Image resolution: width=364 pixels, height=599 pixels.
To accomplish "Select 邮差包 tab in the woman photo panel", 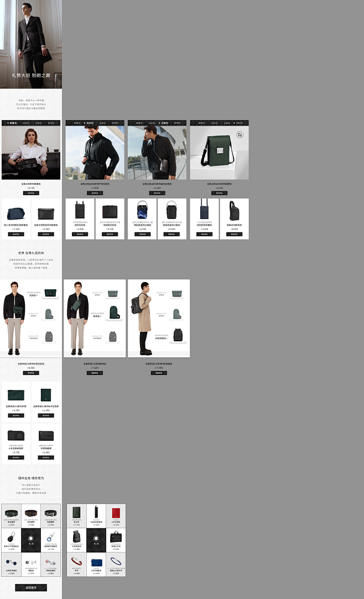I will 12,123.
